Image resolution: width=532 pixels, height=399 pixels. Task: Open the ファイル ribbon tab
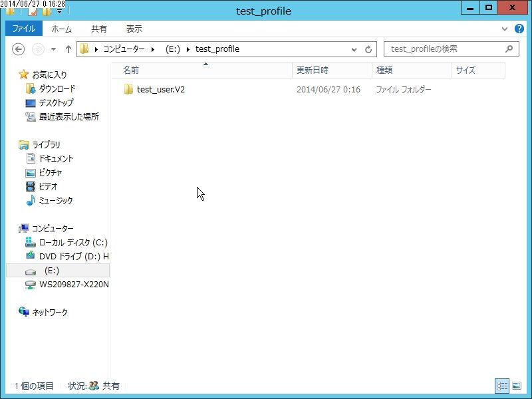[24, 29]
